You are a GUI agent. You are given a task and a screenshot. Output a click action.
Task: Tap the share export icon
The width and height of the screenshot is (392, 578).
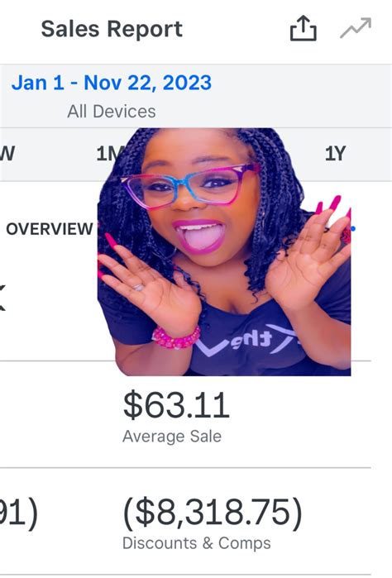(x=304, y=28)
